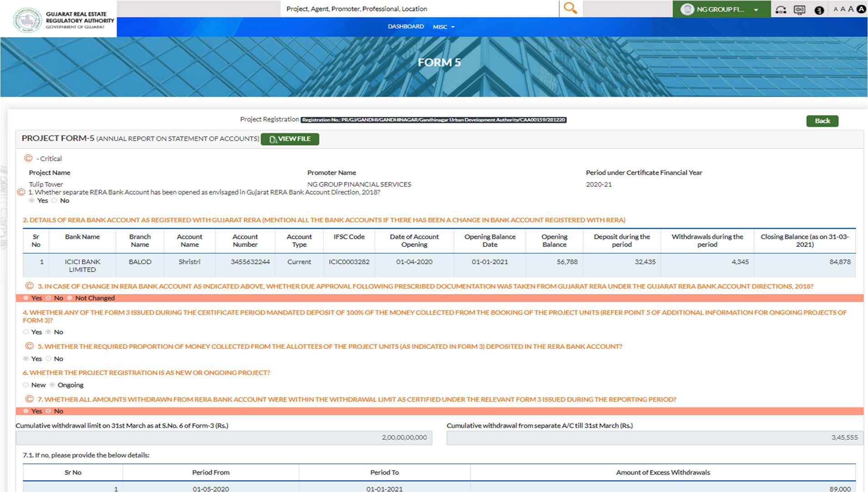The width and height of the screenshot is (868, 492).
Task: Click critical icon beside question 3
Action: tap(30, 286)
